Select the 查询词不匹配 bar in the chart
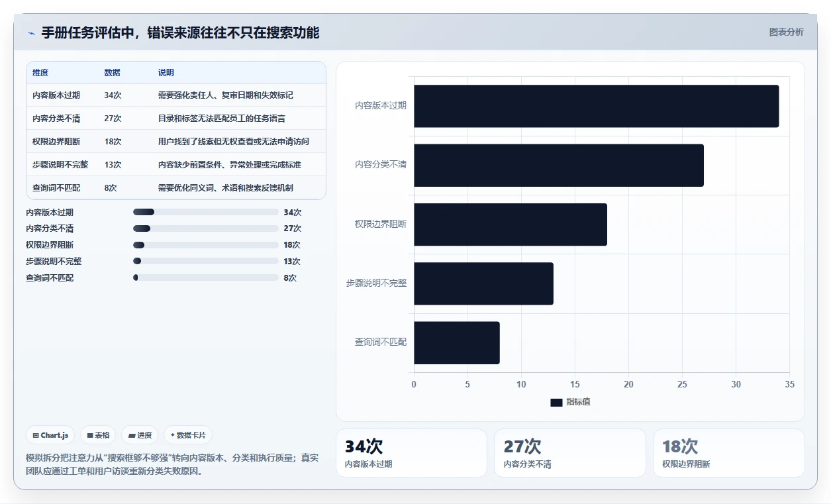This screenshot has width=831, height=504. pos(457,342)
